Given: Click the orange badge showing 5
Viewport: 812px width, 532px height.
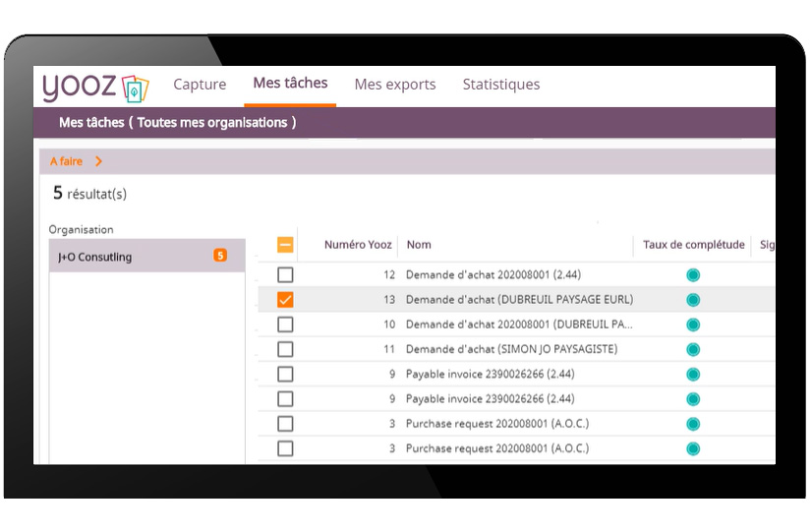Looking at the screenshot, I should coord(220,256).
